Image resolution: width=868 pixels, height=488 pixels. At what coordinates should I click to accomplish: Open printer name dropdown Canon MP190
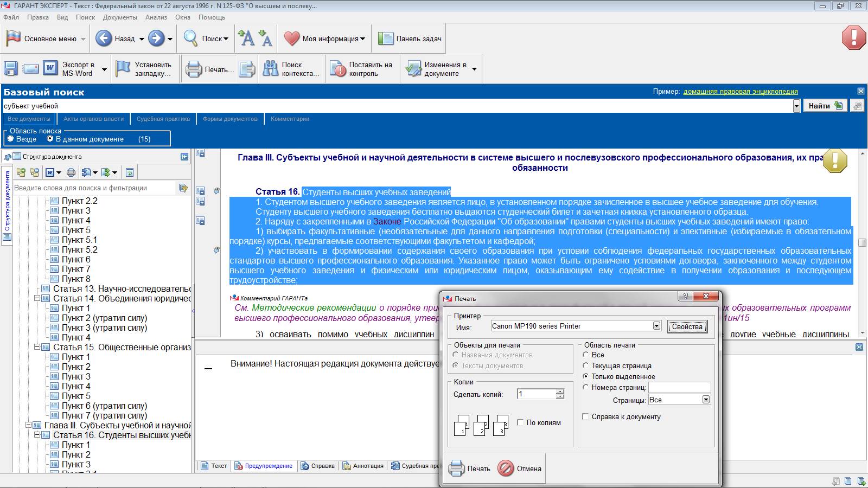click(656, 326)
